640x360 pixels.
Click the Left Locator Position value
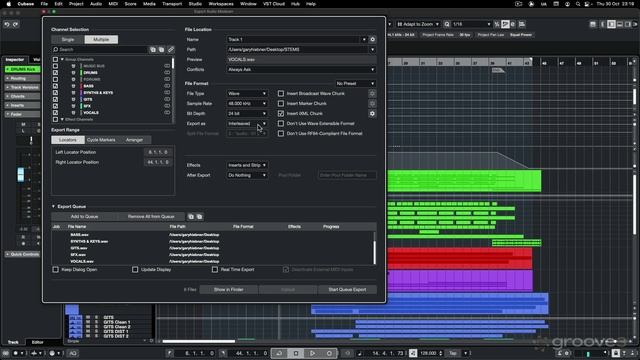click(x=158, y=152)
